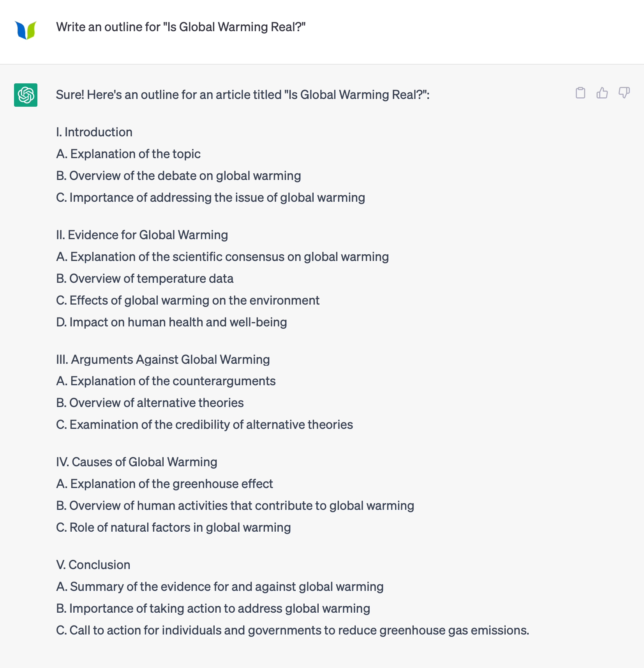
Task: Click the thumbs up icon
Action: pos(602,93)
